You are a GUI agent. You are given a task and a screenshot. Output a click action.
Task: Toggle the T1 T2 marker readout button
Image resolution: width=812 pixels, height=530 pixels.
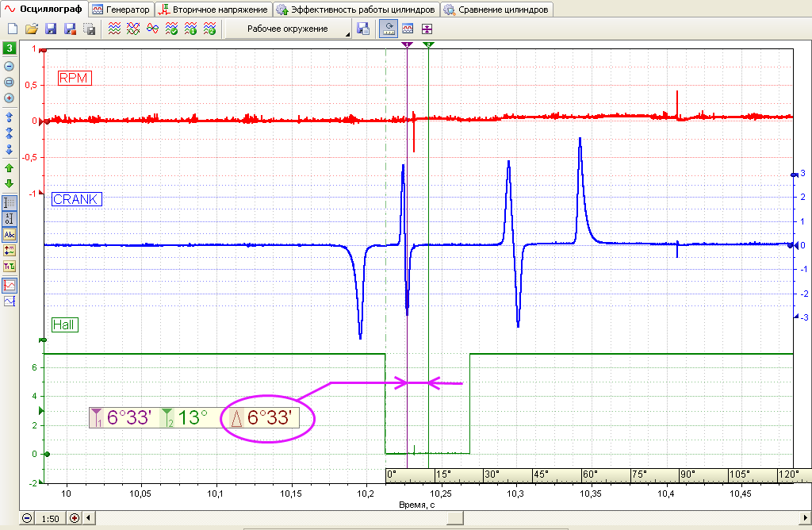pos(10,267)
